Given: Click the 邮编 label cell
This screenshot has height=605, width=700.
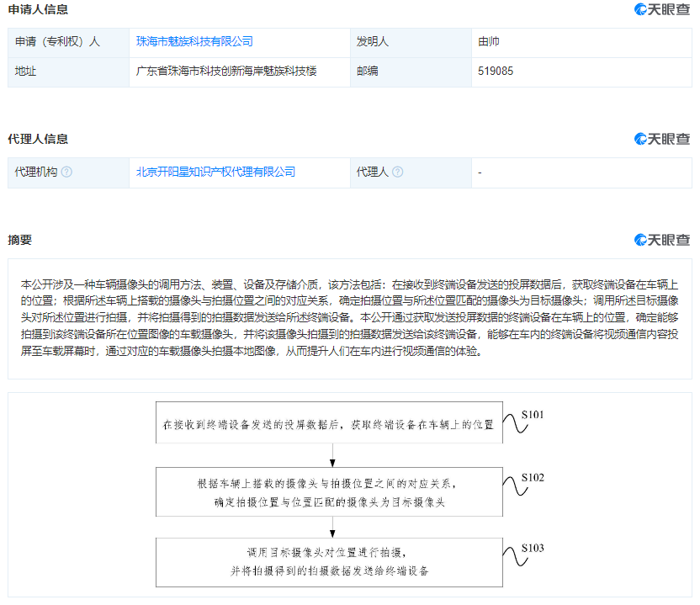Looking at the screenshot, I should point(411,72).
